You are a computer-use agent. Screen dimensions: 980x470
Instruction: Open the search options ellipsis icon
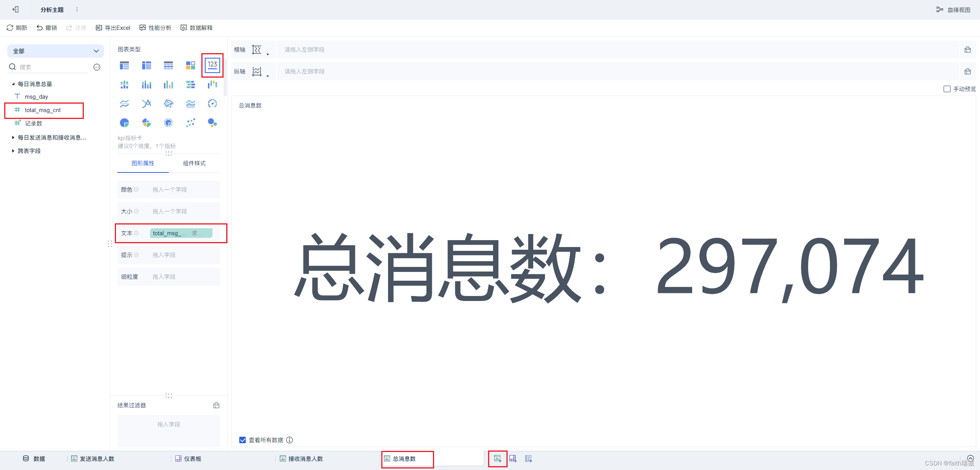click(x=97, y=67)
